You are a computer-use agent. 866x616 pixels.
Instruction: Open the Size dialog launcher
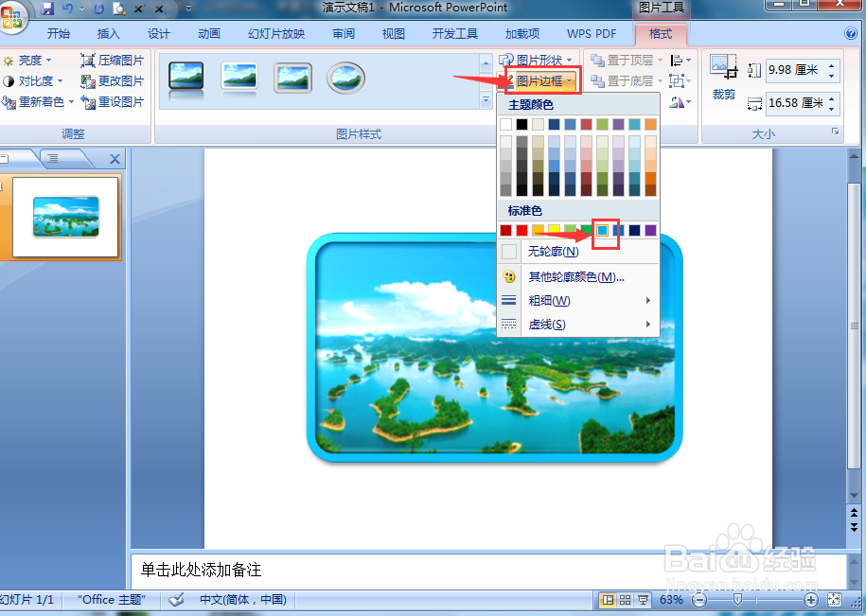[x=835, y=132]
